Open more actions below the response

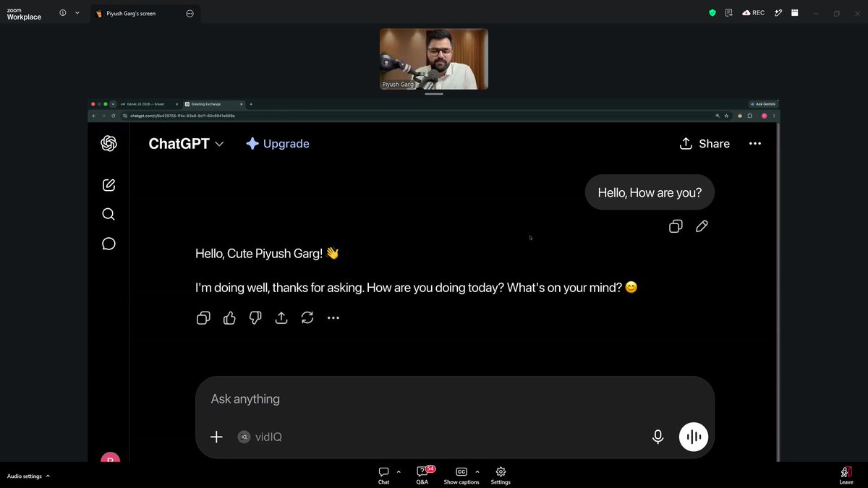[x=333, y=317]
